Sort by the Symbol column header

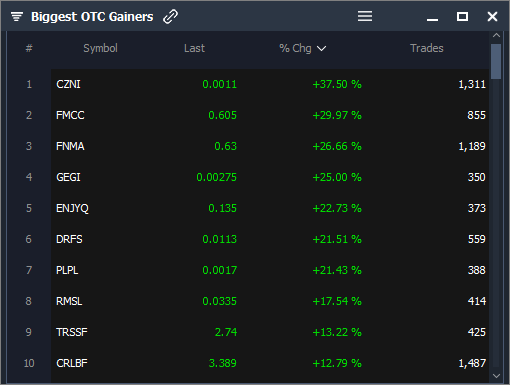[100, 48]
